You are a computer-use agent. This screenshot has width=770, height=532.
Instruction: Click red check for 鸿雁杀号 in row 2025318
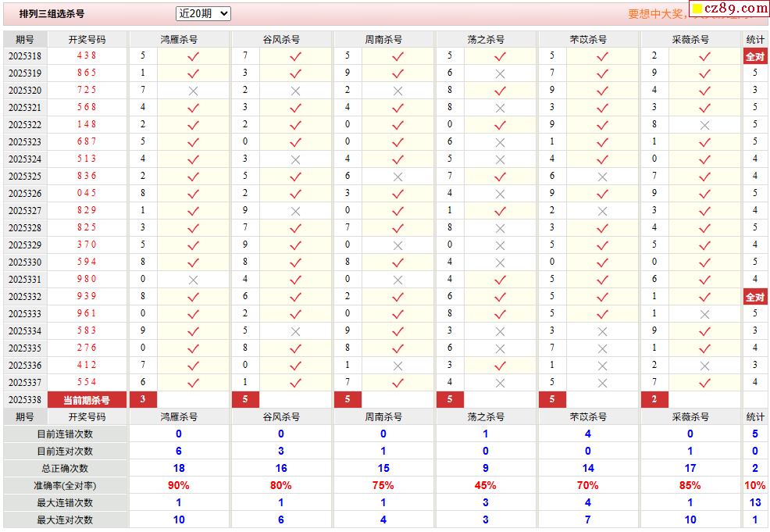[x=193, y=56]
